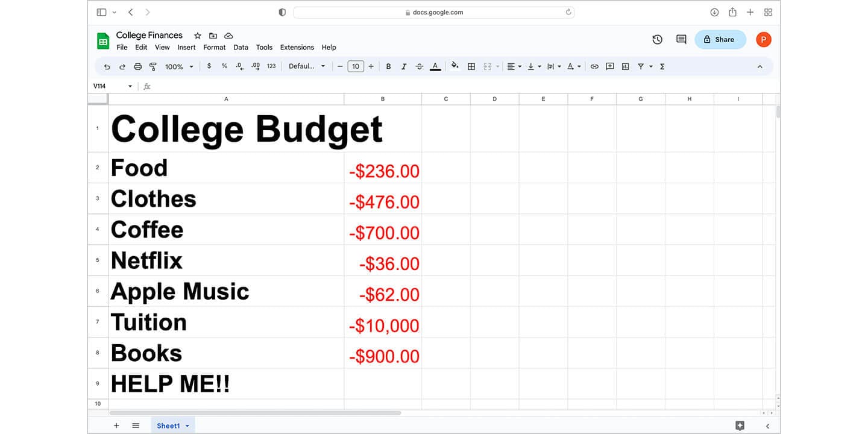Open the Extensions menu
Image resolution: width=868 pixels, height=434 pixels.
click(x=297, y=48)
